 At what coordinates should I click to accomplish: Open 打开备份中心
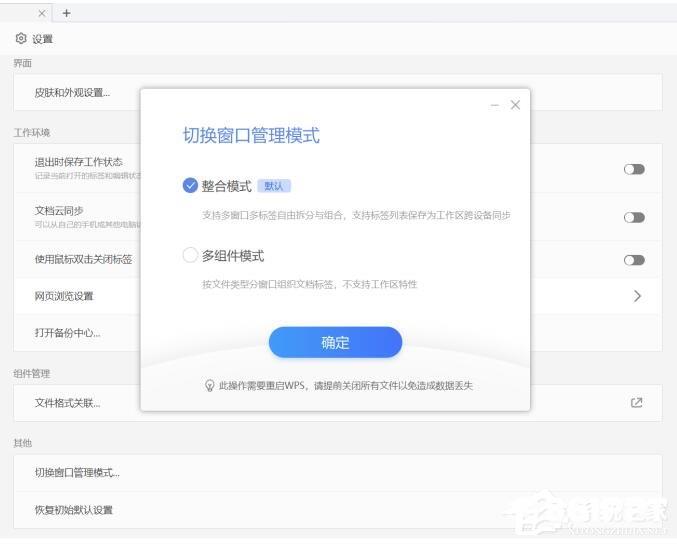[x=67, y=333]
